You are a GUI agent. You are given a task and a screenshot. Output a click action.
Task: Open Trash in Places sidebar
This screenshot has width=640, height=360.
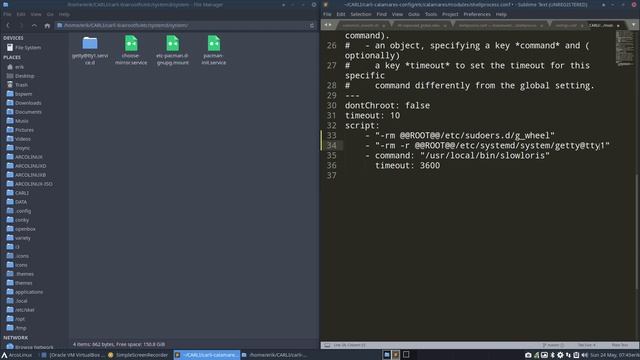pyautogui.click(x=17, y=85)
